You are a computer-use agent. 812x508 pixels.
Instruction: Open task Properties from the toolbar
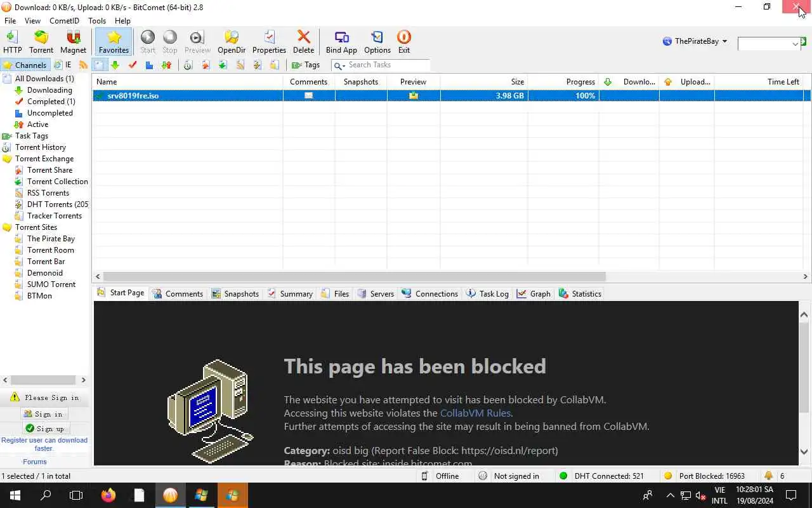point(269,42)
